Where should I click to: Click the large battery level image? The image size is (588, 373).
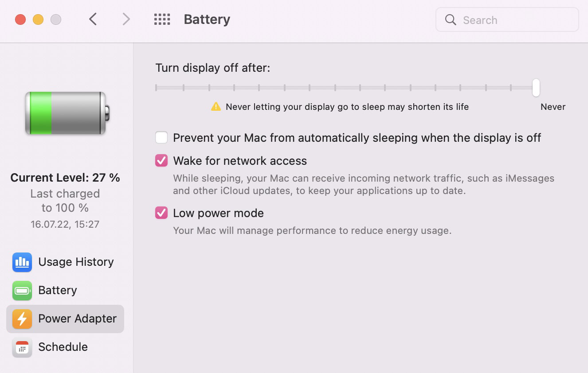click(67, 113)
